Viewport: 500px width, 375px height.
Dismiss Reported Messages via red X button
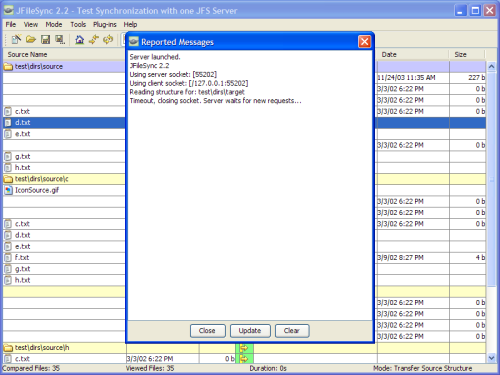[364, 42]
